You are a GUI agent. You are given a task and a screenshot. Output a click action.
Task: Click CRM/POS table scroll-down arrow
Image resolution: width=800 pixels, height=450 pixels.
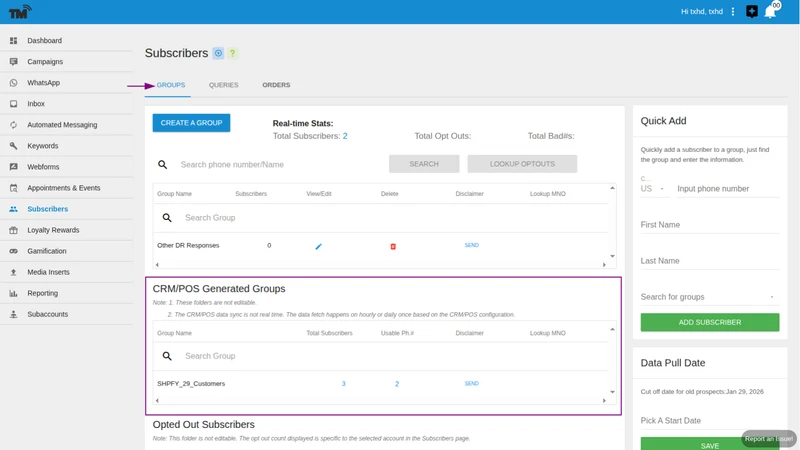pyautogui.click(x=612, y=392)
